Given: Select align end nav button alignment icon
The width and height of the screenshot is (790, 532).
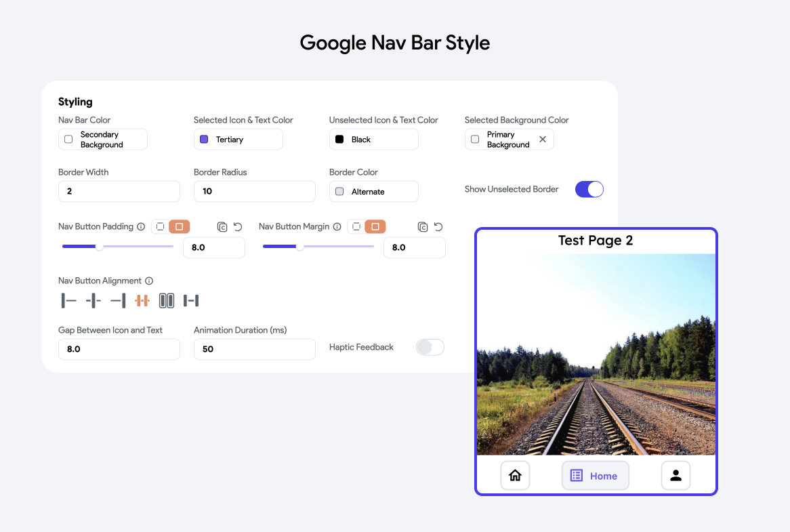Looking at the screenshot, I should 118,301.
